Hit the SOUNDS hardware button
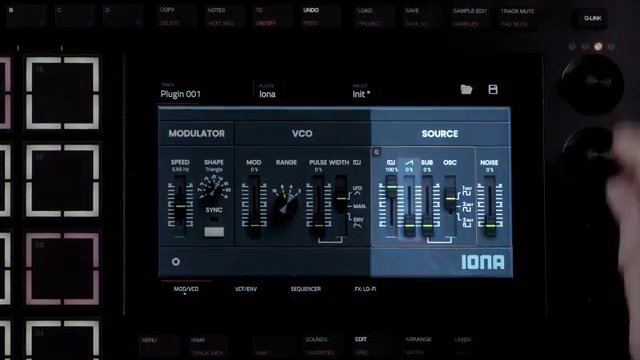 [x=322, y=346]
